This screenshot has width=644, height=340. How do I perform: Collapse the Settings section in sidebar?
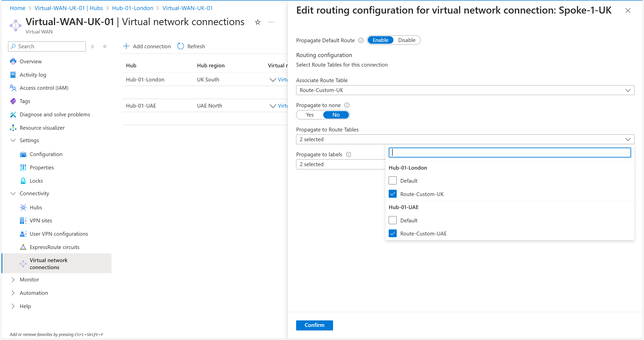(x=13, y=140)
